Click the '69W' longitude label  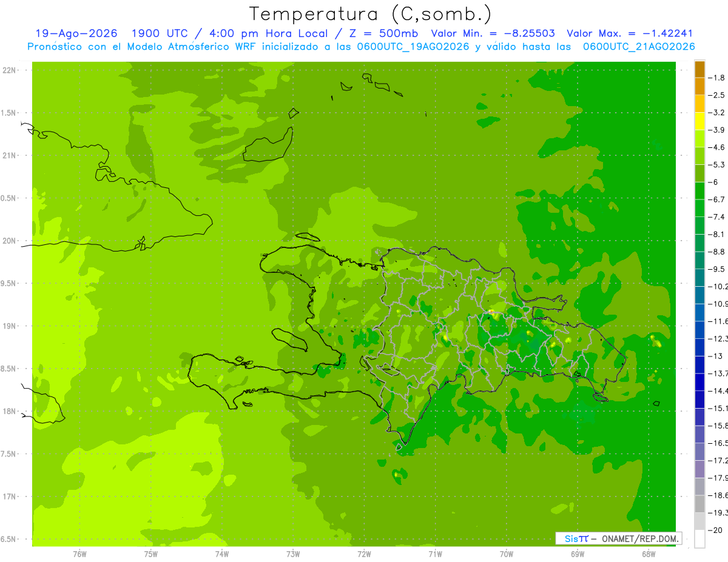tap(578, 554)
